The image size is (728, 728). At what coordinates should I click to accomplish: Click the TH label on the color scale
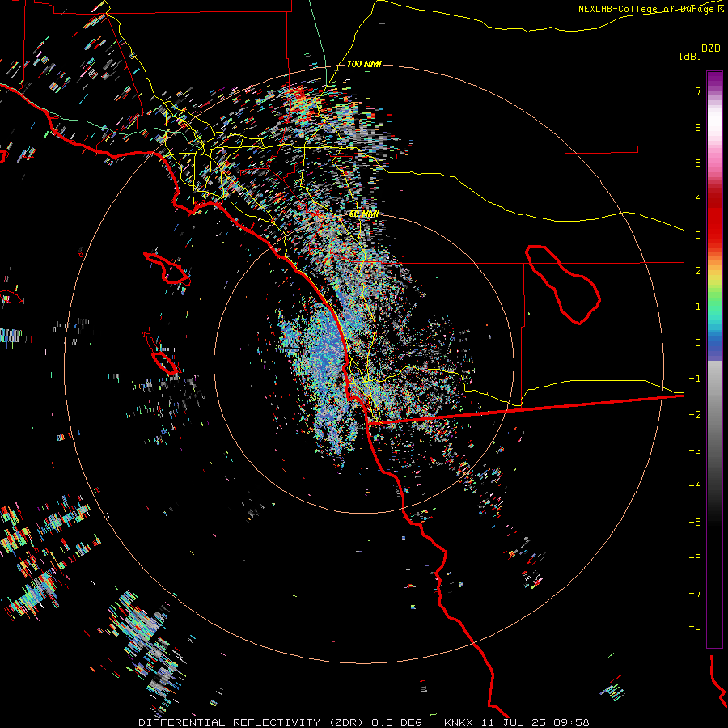coord(695,630)
